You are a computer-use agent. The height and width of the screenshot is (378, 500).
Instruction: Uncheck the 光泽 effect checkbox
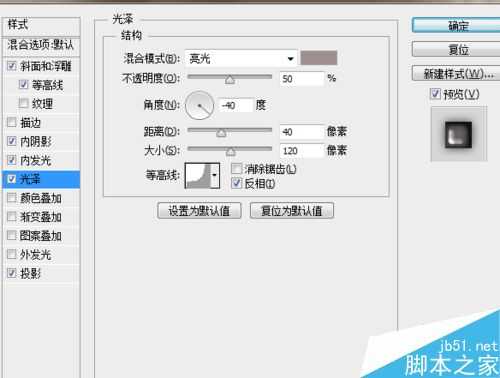click(x=12, y=179)
